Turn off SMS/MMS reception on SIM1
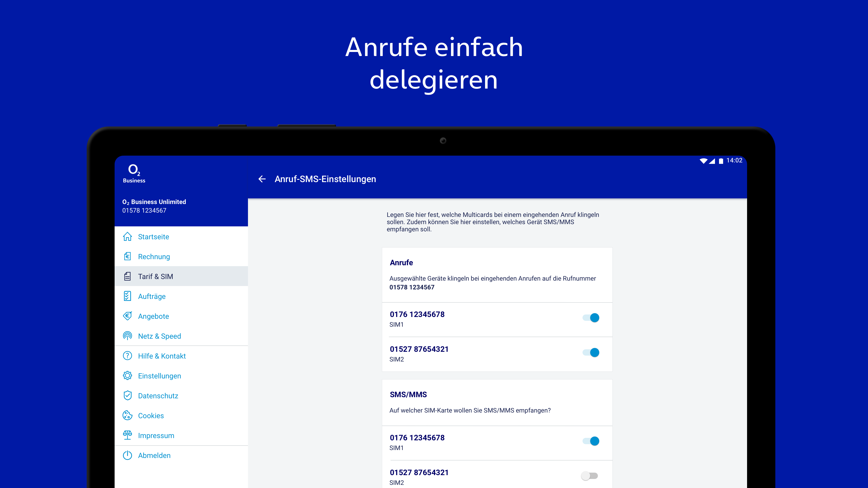The height and width of the screenshot is (488, 868). (591, 441)
